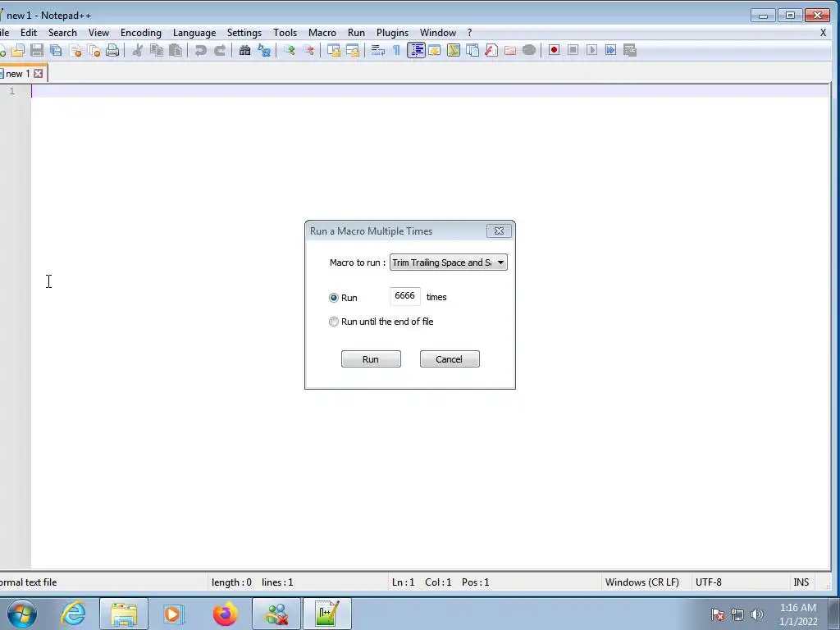
Task: Open Find via binoculars icon
Action: [244, 50]
